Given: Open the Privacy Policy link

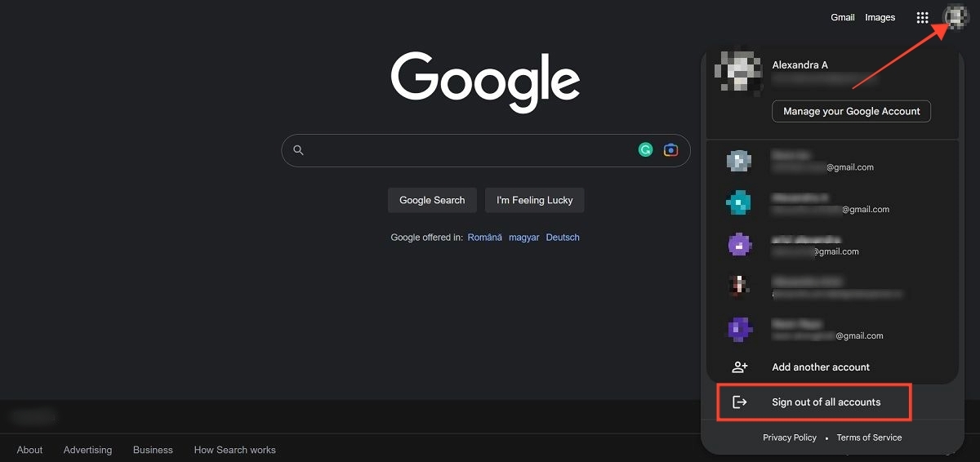Looking at the screenshot, I should [790, 438].
